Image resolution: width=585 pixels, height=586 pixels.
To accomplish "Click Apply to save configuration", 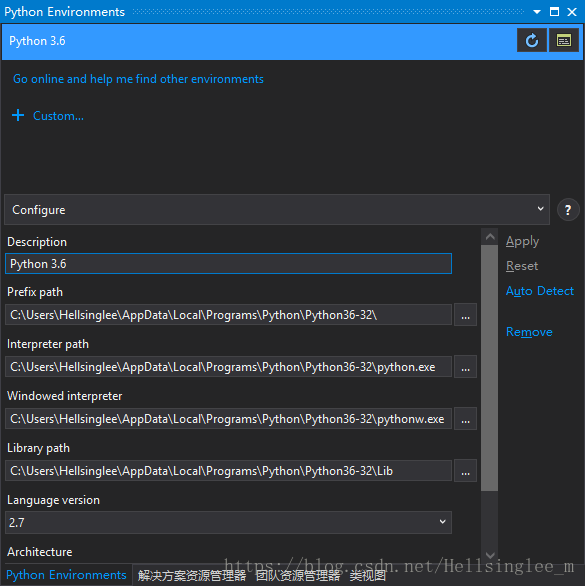I will [522, 241].
